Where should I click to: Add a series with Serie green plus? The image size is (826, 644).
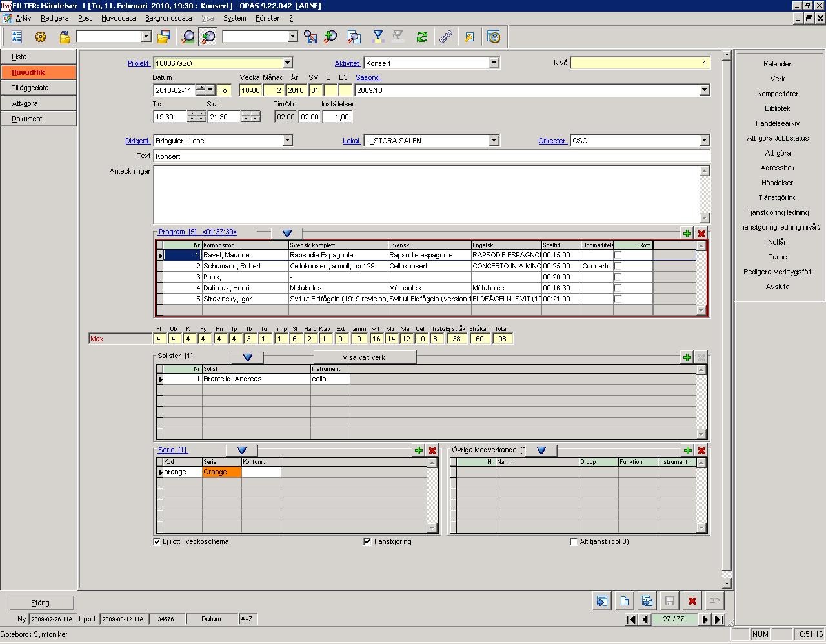coord(419,450)
